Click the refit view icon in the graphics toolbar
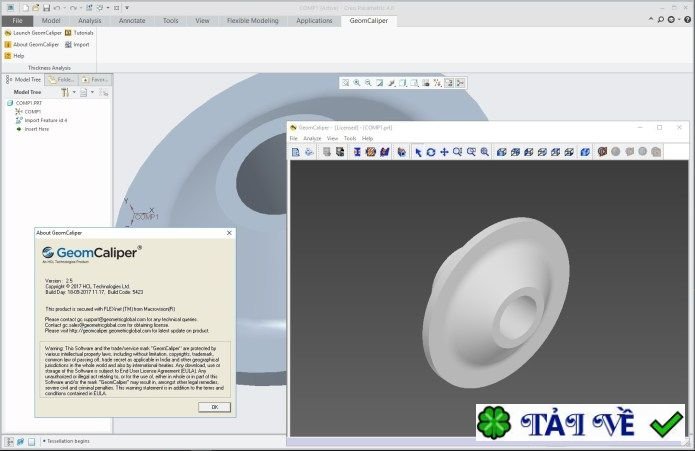The width and height of the screenshot is (695, 451). (x=345, y=83)
